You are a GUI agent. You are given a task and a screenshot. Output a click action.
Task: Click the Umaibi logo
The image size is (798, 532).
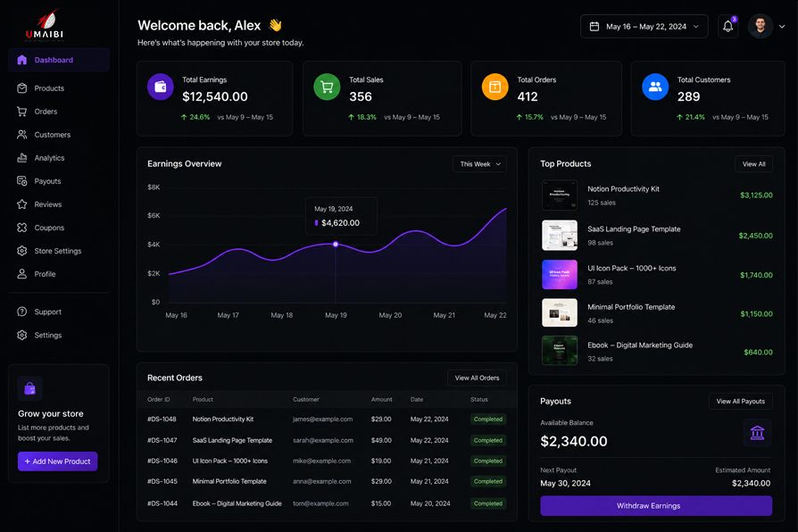[x=46, y=24]
